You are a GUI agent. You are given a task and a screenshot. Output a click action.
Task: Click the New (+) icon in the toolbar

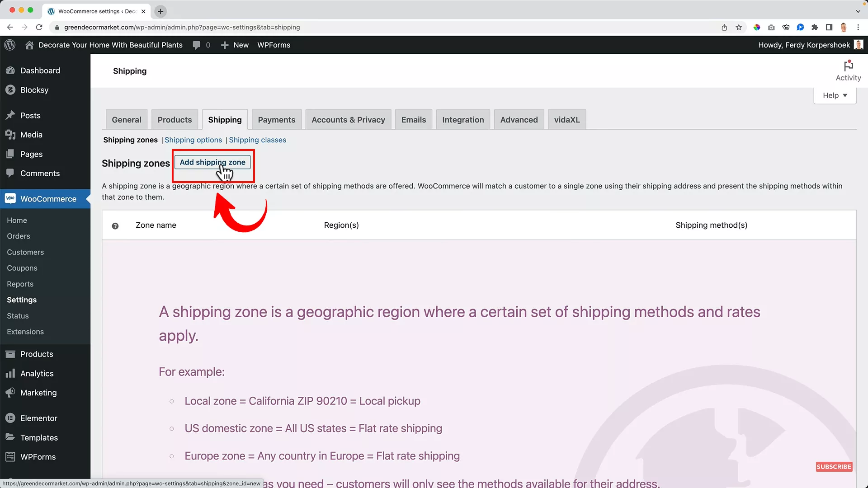[x=225, y=45]
